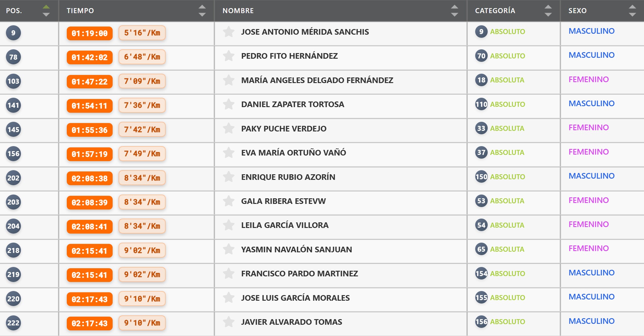644x336 pixels.
Task: Click pace badge 7'49"/Km
Action: (142, 154)
